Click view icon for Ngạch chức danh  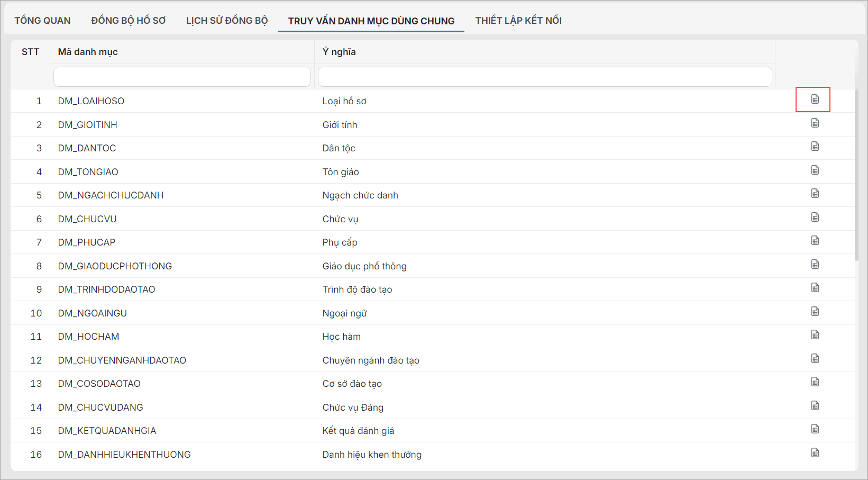(x=815, y=194)
